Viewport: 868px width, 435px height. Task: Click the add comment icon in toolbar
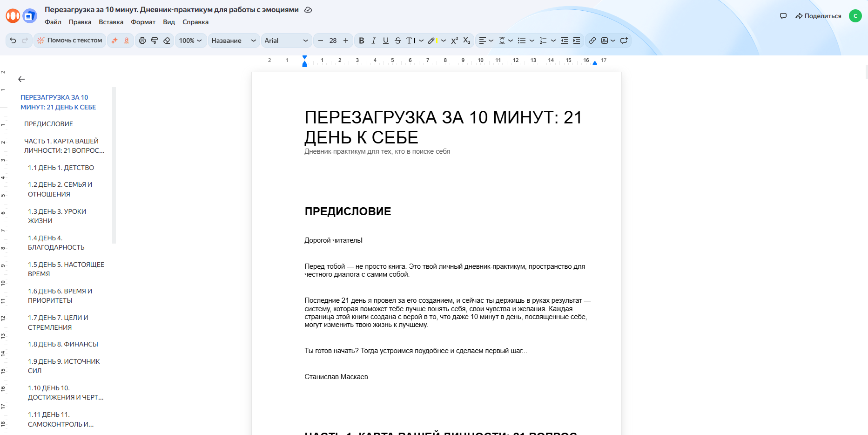(x=624, y=41)
